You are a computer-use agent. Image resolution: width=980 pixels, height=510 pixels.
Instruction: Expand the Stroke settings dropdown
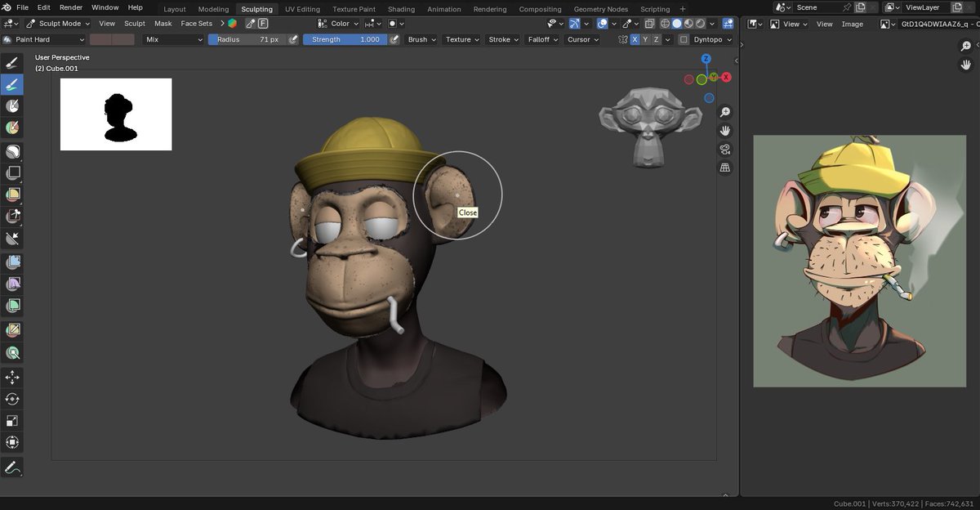coord(502,39)
